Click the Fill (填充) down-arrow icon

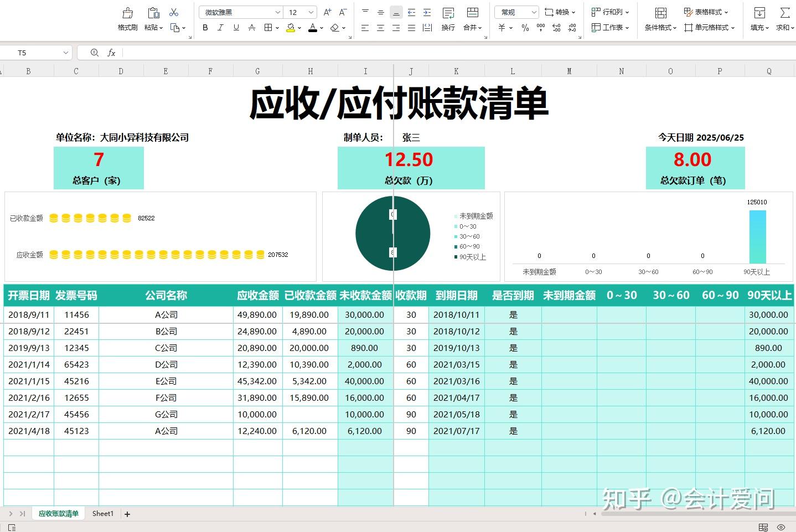pos(759,12)
